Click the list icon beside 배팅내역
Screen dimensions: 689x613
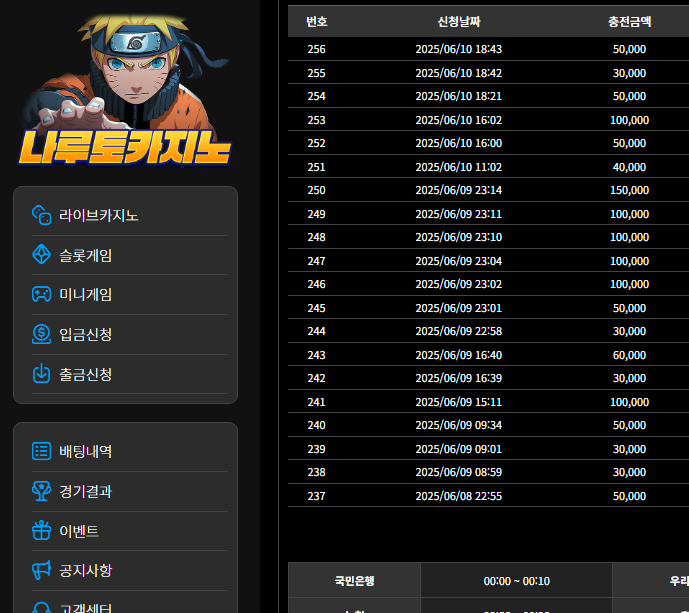[x=41, y=451]
